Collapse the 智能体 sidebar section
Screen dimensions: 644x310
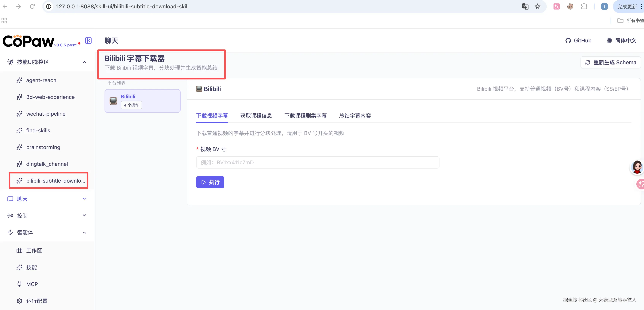84,232
